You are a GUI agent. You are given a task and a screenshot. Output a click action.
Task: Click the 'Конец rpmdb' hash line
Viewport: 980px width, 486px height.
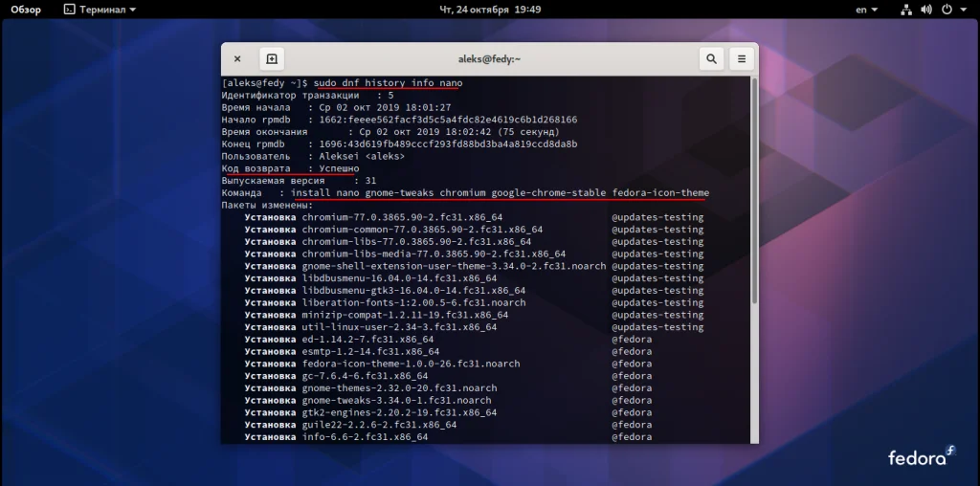[x=399, y=144]
